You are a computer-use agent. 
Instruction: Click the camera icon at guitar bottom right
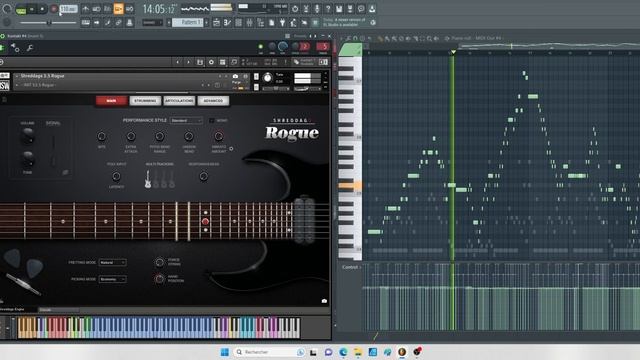point(324,301)
